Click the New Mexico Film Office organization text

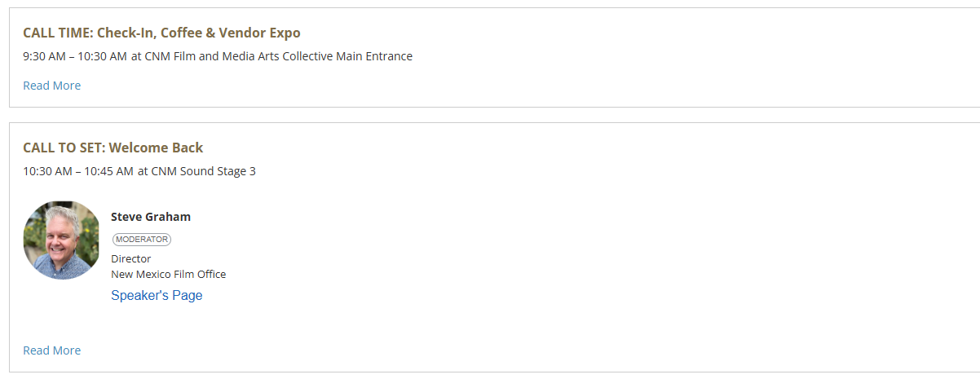(168, 275)
